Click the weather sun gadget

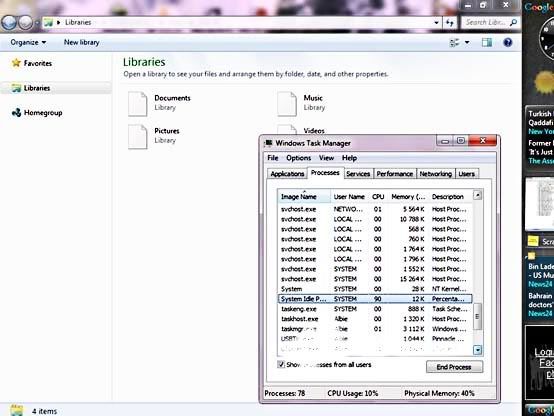coord(544,82)
